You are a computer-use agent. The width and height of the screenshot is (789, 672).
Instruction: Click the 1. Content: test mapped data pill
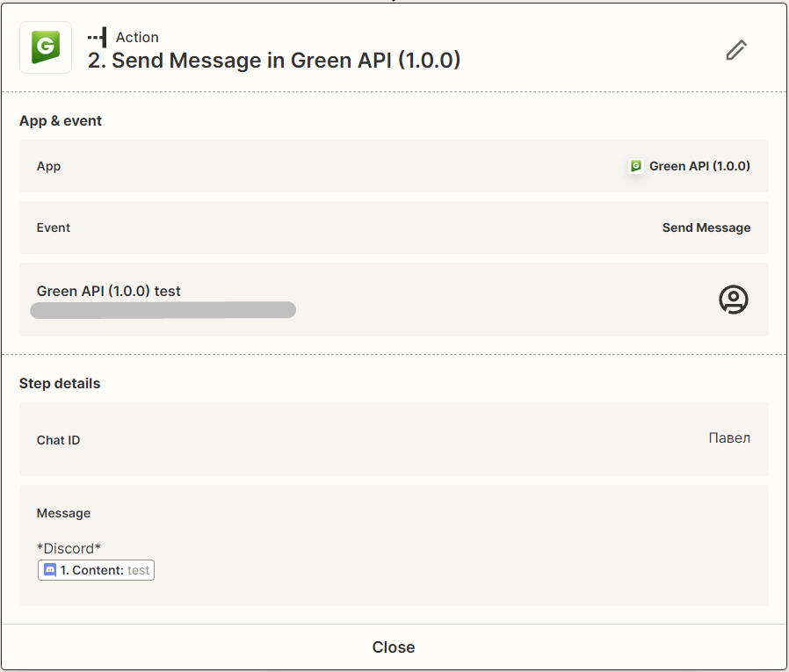click(96, 569)
